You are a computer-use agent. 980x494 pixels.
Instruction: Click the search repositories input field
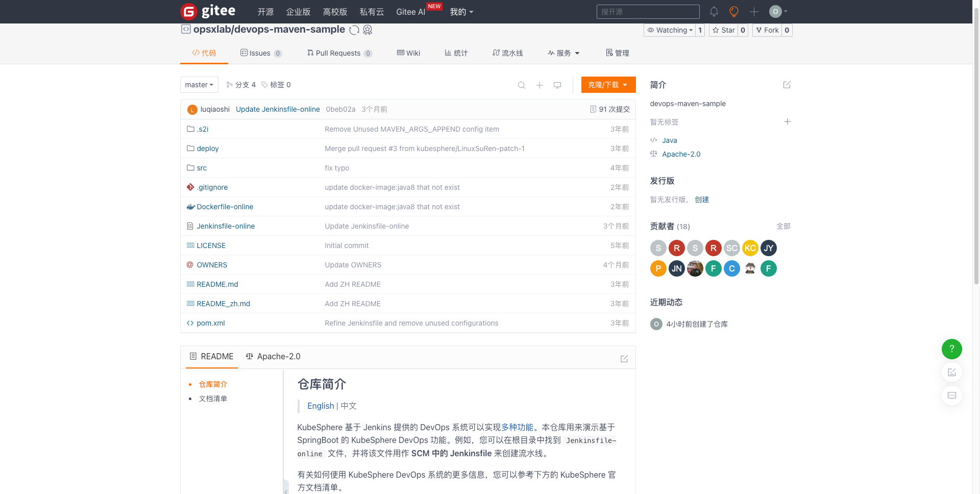point(648,12)
